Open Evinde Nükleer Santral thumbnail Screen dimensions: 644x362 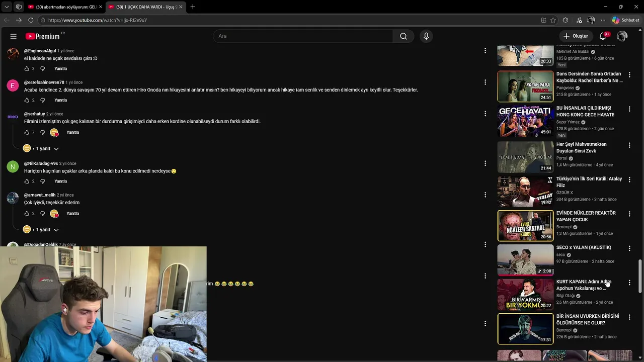[x=525, y=226]
